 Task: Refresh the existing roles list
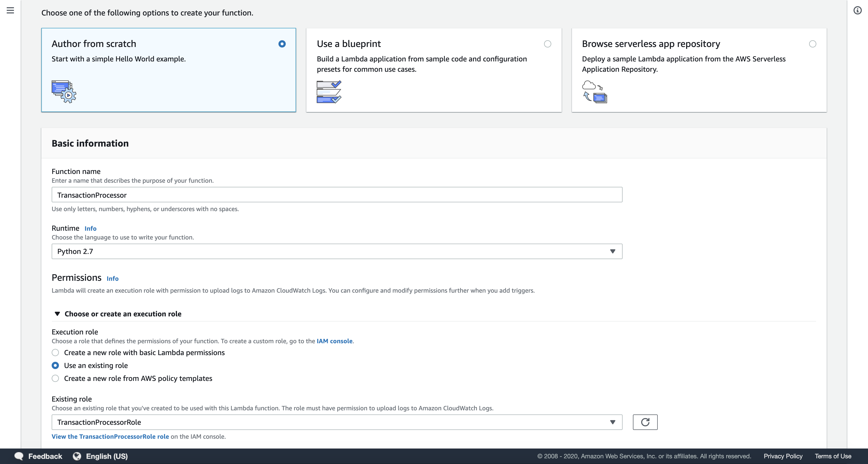[645, 422]
